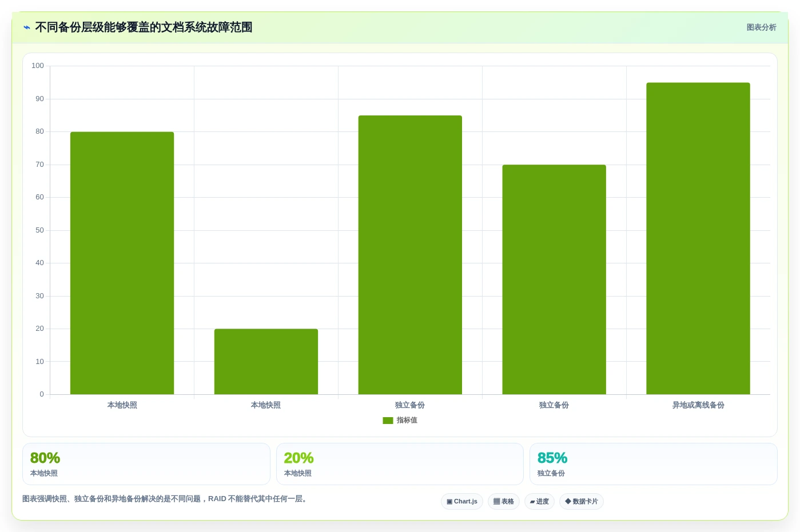Click the 本地快照 axis label under the 80 bar
The width and height of the screenshot is (800, 532).
tap(122, 405)
